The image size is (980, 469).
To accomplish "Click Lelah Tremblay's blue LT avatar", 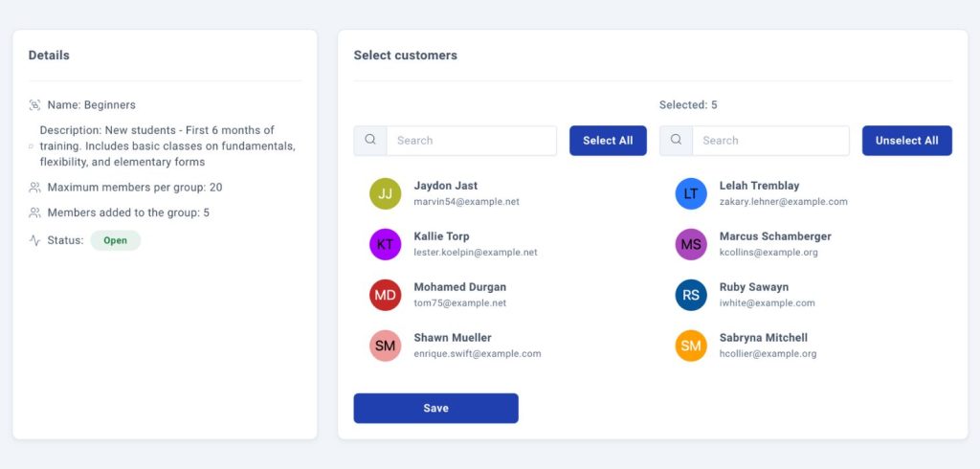I will pyautogui.click(x=691, y=193).
